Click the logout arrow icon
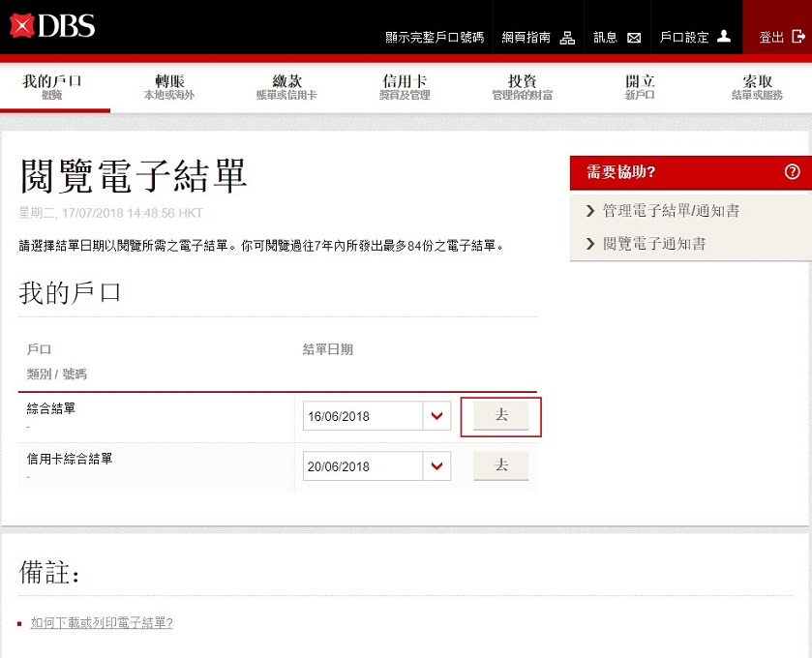Viewport: 812px width, 658px height. 798,38
